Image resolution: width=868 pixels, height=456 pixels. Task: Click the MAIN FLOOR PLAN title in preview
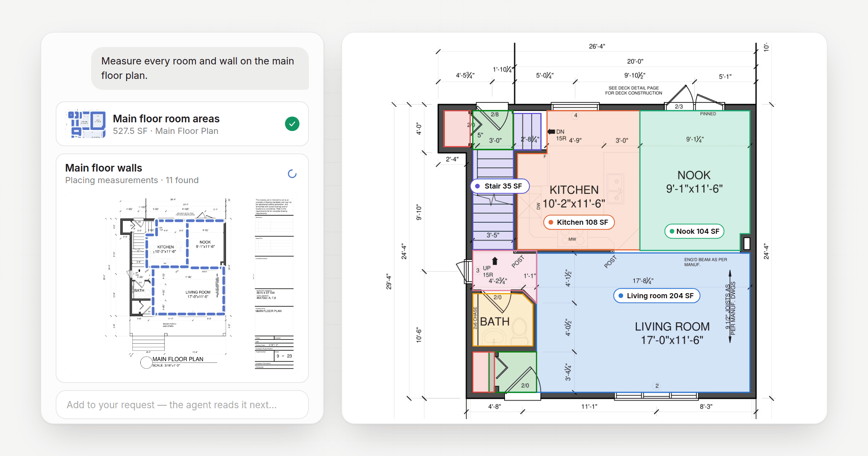(178, 359)
